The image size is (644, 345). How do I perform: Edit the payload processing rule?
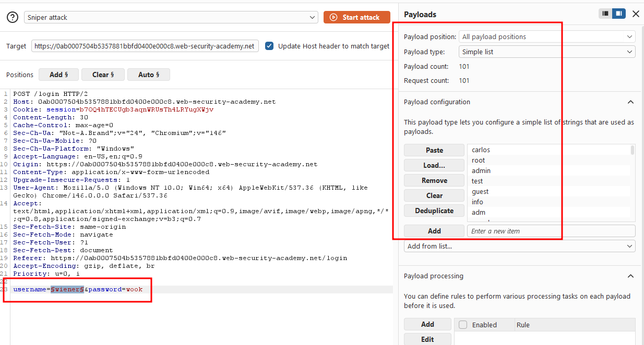coord(427,339)
